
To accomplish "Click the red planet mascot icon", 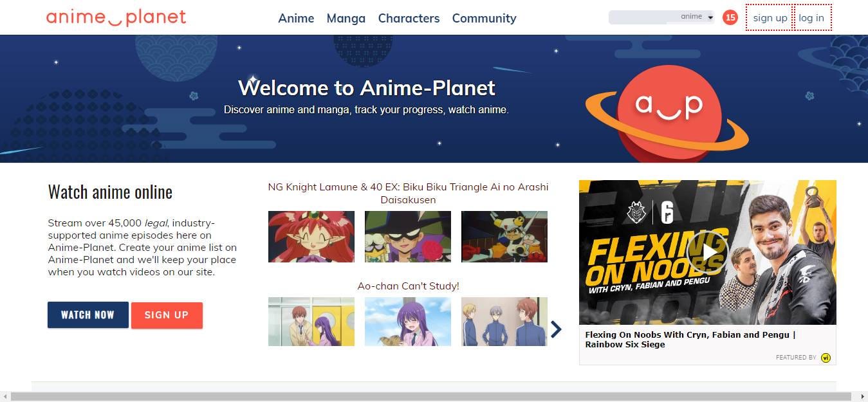I will pos(669,112).
